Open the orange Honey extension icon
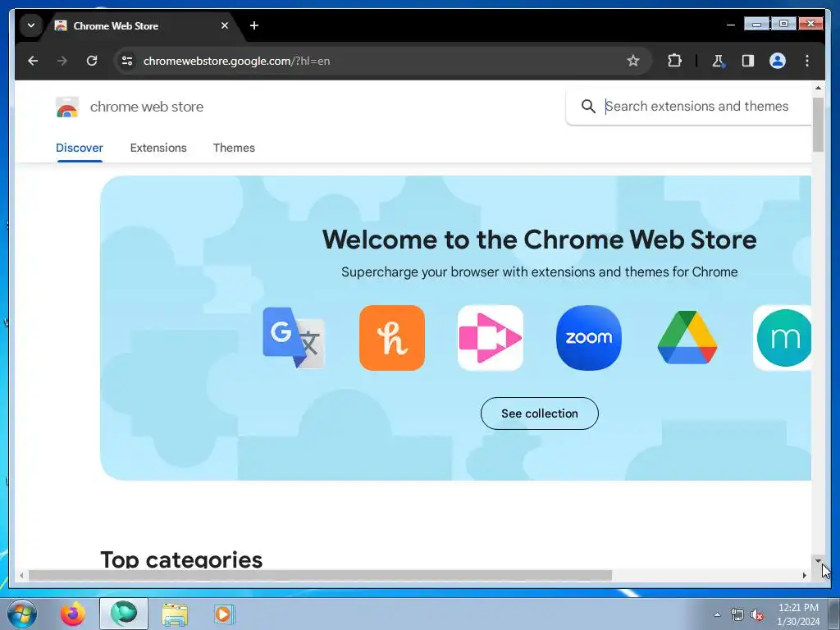The width and height of the screenshot is (840, 630). click(392, 338)
